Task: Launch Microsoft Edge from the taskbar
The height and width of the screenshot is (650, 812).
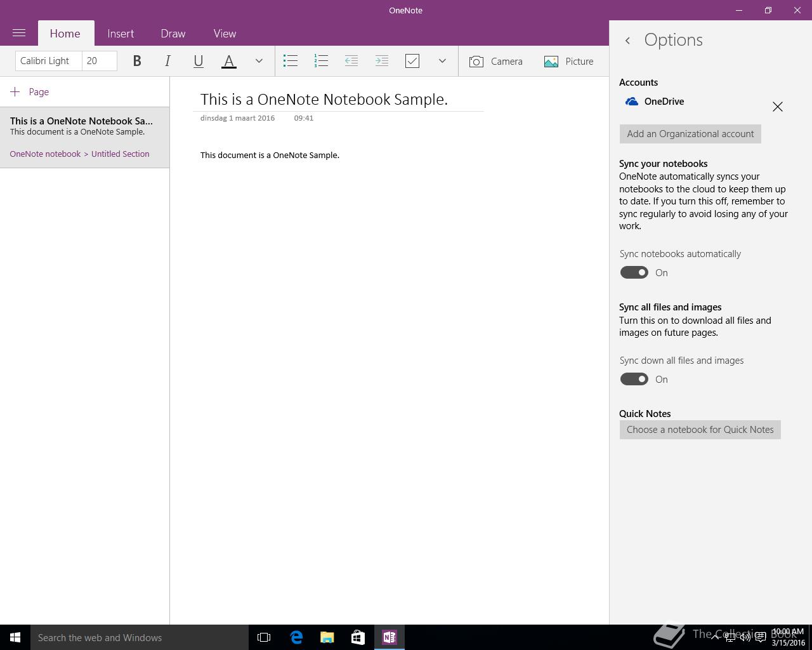Action: (296, 637)
